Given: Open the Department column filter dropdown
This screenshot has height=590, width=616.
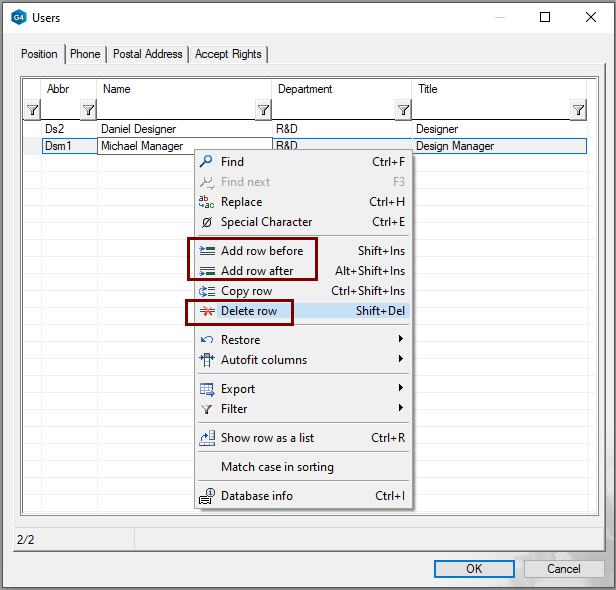Looking at the screenshot, I should [x=403, y=110].
